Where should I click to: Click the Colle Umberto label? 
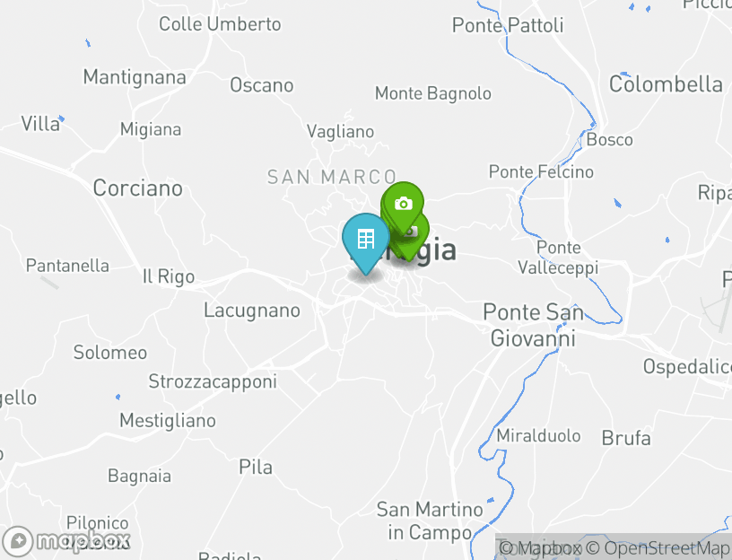click(x=220, y=24)
